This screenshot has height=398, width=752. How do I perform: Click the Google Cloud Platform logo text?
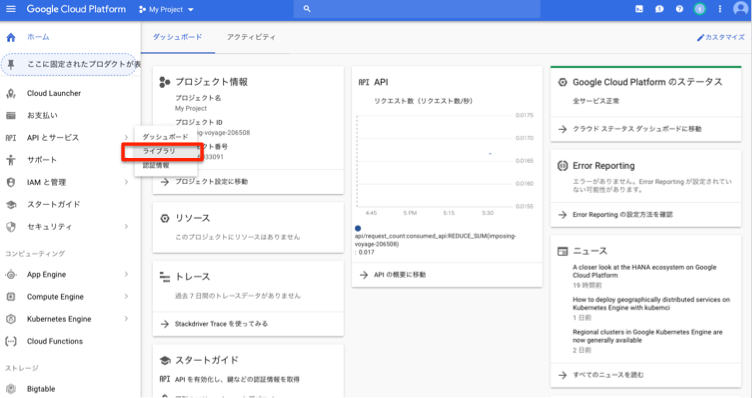(x=76, y=9)
